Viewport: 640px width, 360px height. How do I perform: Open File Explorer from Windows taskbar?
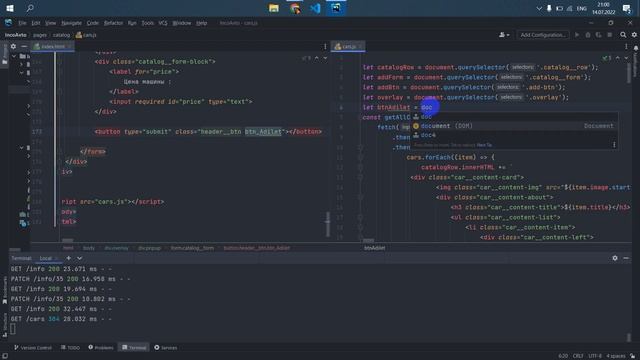tap(273, 8)
